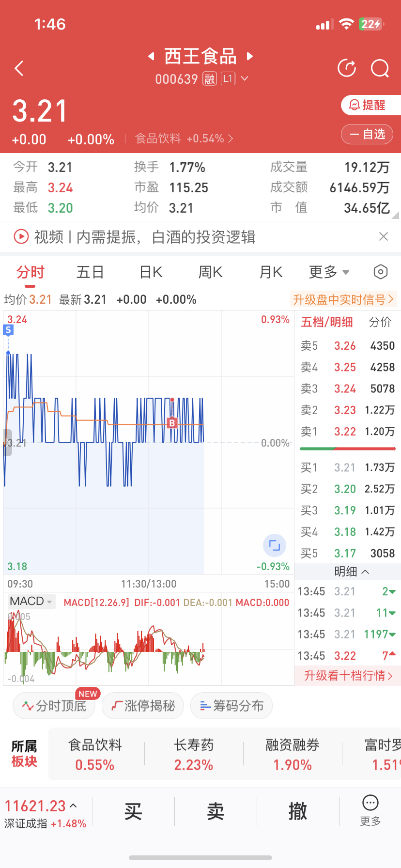
Task: Open the 更多 chart period dropdown
Action: click(x=329, y=272)
